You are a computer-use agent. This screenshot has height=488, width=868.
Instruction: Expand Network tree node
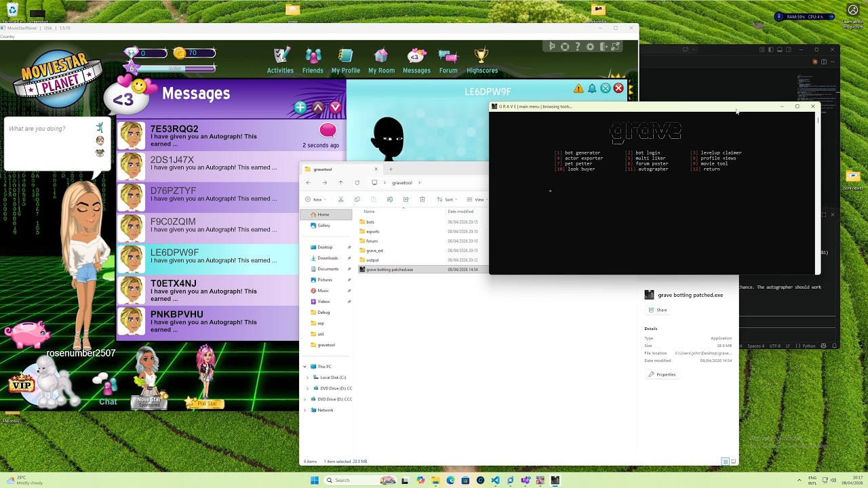(x=305, y=410)
